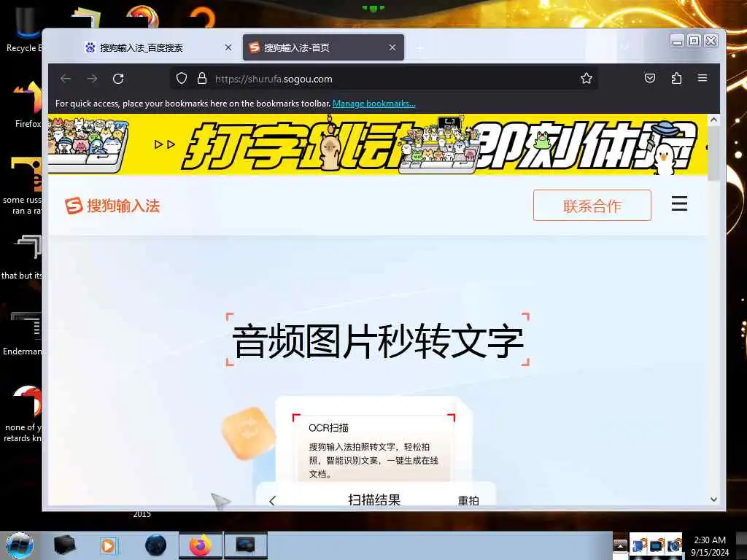Click the yellow 打字 banner advertisement
The image size is (747, 560).
click(x=378, y=144)
